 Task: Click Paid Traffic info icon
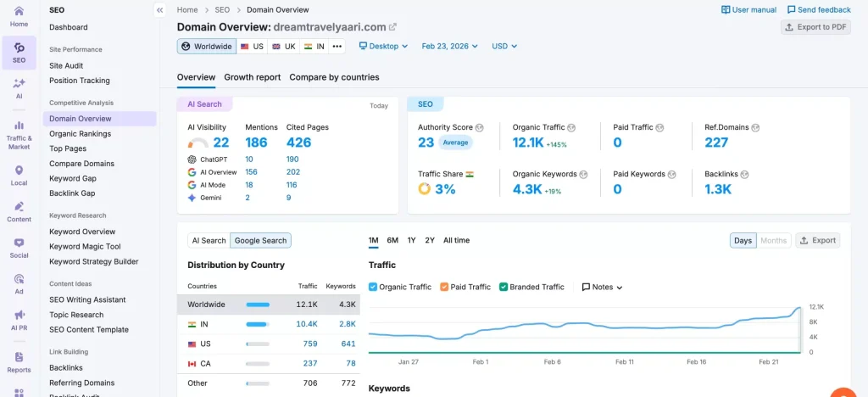pos(659,127)
